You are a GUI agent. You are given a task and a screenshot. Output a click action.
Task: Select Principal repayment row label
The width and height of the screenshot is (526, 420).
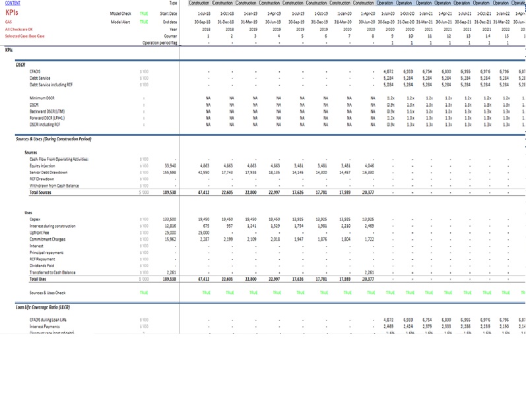point(46,253)
